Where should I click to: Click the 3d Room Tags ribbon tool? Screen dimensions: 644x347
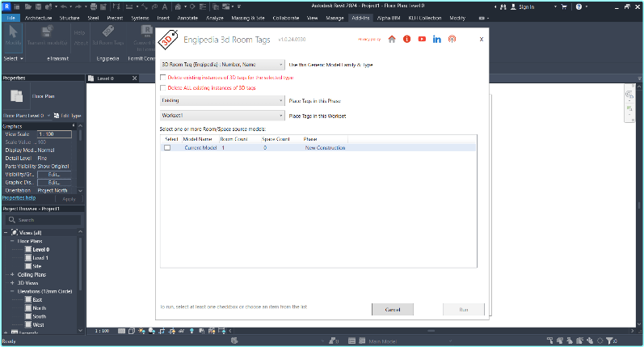click(108, 36)
